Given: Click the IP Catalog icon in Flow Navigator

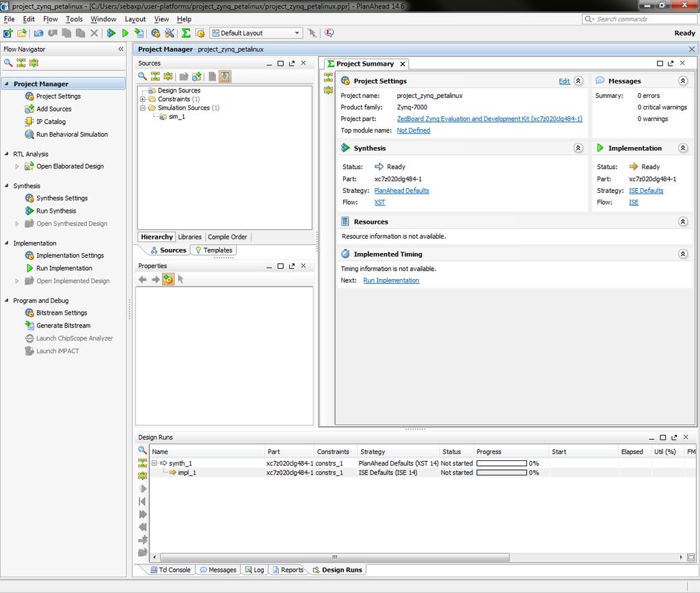Looking at the screenshot, I should click(29, 122).
